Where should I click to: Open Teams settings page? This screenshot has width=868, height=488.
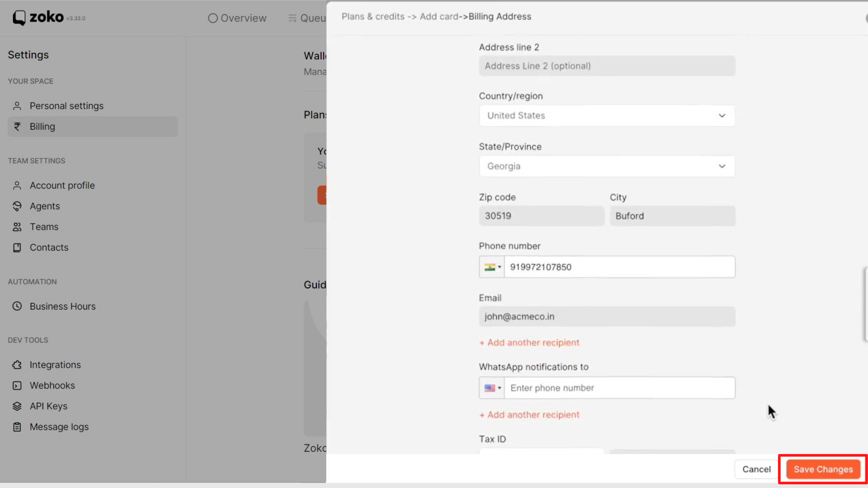[x=93, y=227]
